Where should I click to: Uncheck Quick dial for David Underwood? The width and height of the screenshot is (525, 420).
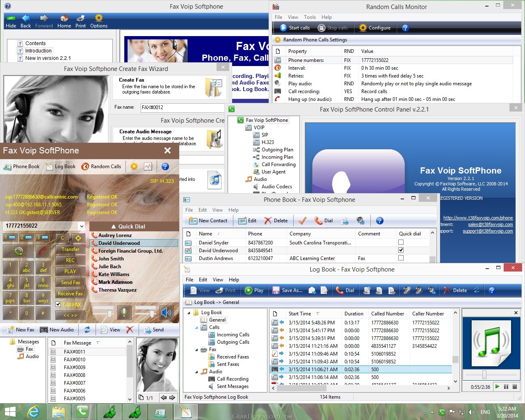click(x=401, y=250)
